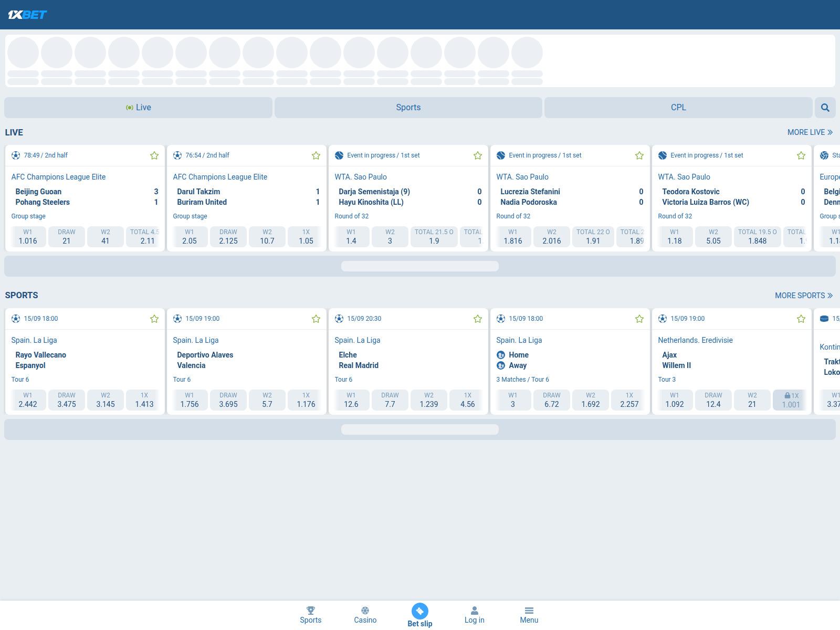Star the Lucrezia Stefanini vs Nadia Podoroska match
Screen dimensions: 840x630
coord(639,155)
